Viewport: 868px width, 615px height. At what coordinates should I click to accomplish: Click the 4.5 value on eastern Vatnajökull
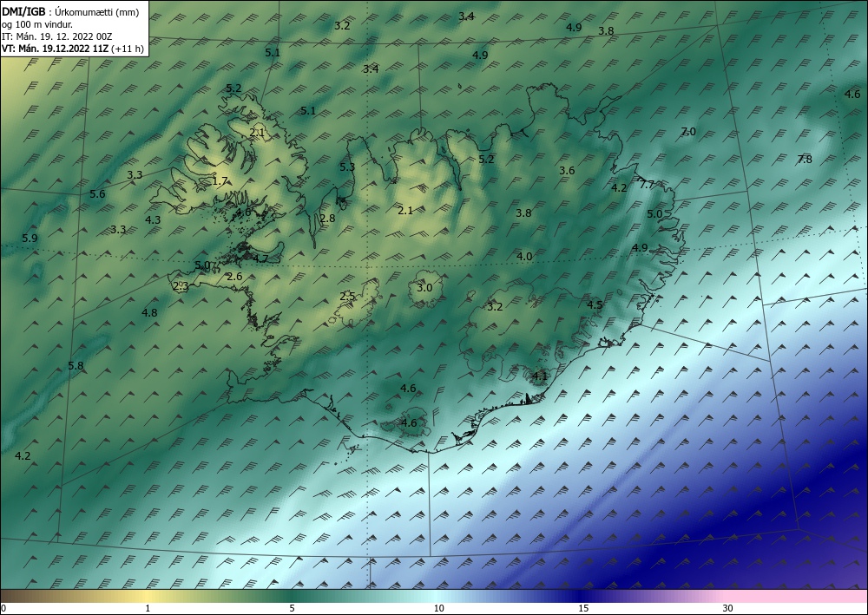[595, 304]
